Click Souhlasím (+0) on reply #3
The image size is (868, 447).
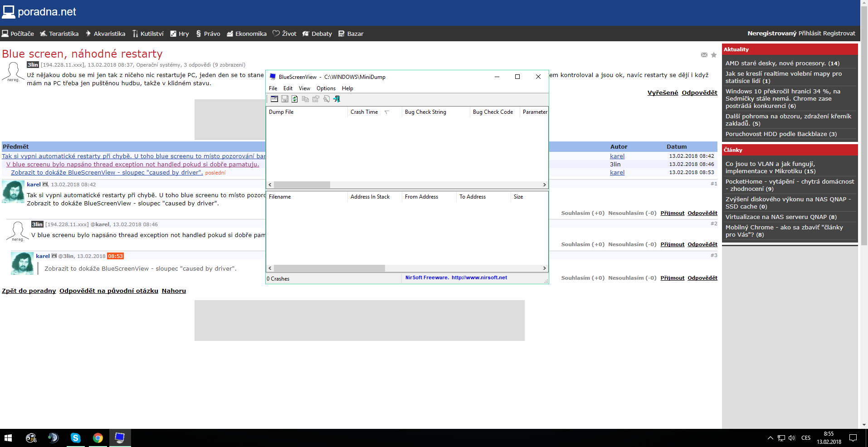583,278
